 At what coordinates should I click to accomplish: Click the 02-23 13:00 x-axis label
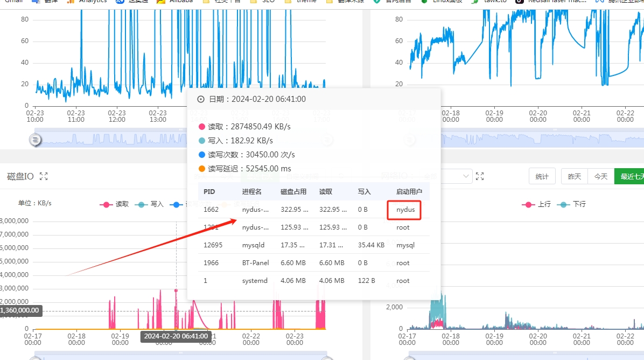pyautogui.click(x=158, y=116)
